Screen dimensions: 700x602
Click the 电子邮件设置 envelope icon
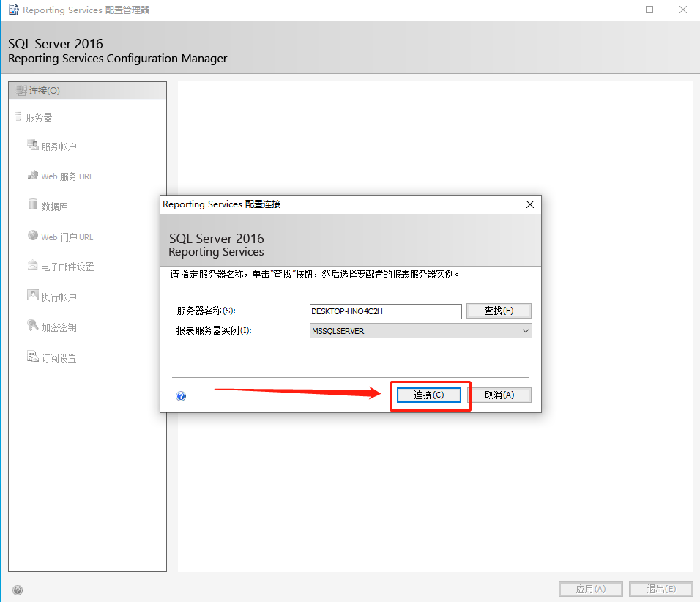point(33,265)
